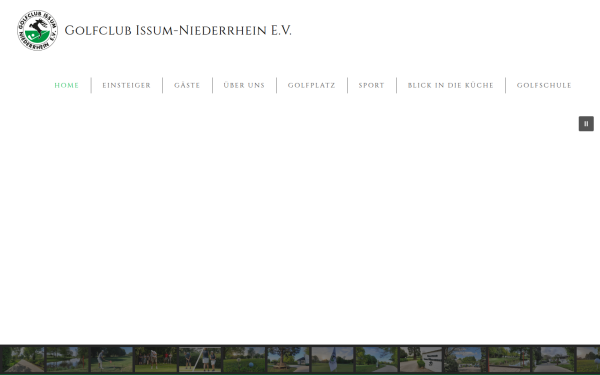
Task: Click the Golfclub Issum-Niederrhein E.V. site title
Action: [178, 30]
